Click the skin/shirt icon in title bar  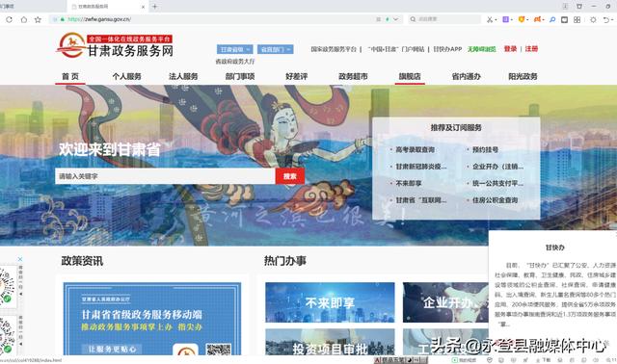pos(579,7)
